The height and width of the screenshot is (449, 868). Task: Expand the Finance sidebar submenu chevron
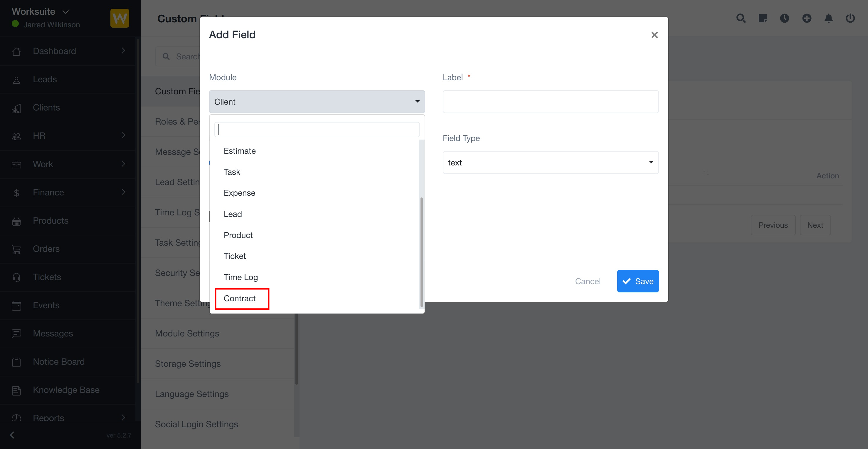coord(123,192)
